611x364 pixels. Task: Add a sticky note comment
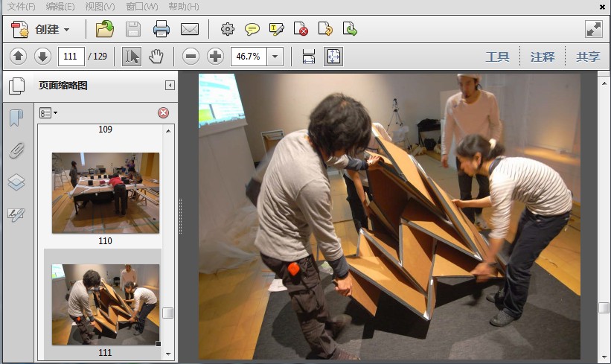(x=252, y=29)
